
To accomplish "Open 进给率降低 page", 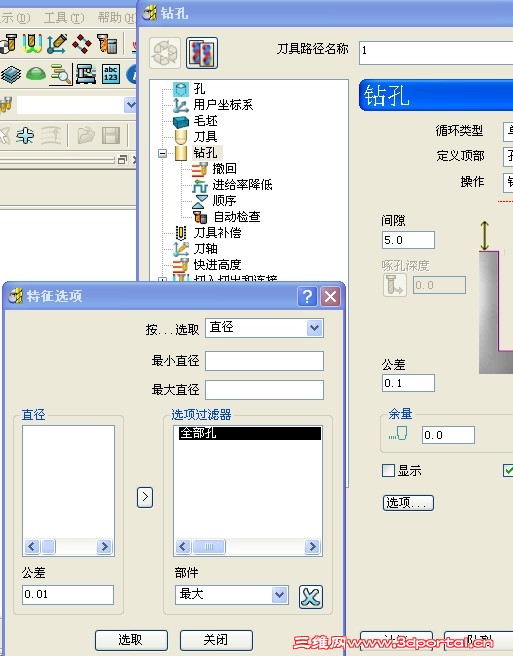I will tap(242, 184).
